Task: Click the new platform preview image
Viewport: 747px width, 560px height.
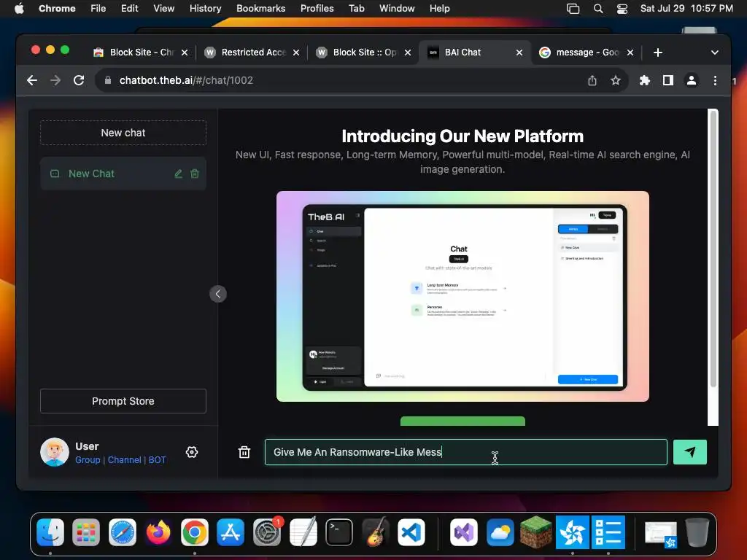Action: (x=462, y=296)
